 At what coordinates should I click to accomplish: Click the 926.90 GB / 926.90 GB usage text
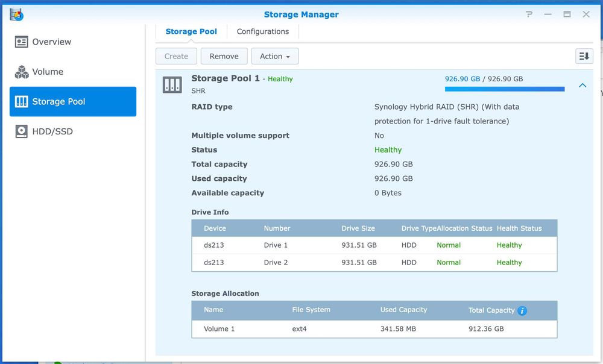point(484,79)
